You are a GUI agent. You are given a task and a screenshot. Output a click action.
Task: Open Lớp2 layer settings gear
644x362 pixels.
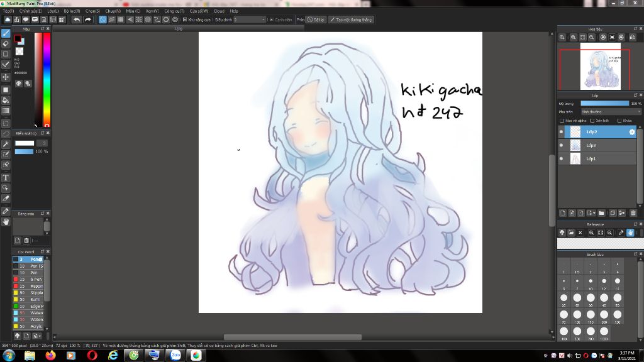pyautogui.click(x=631, y=132)
